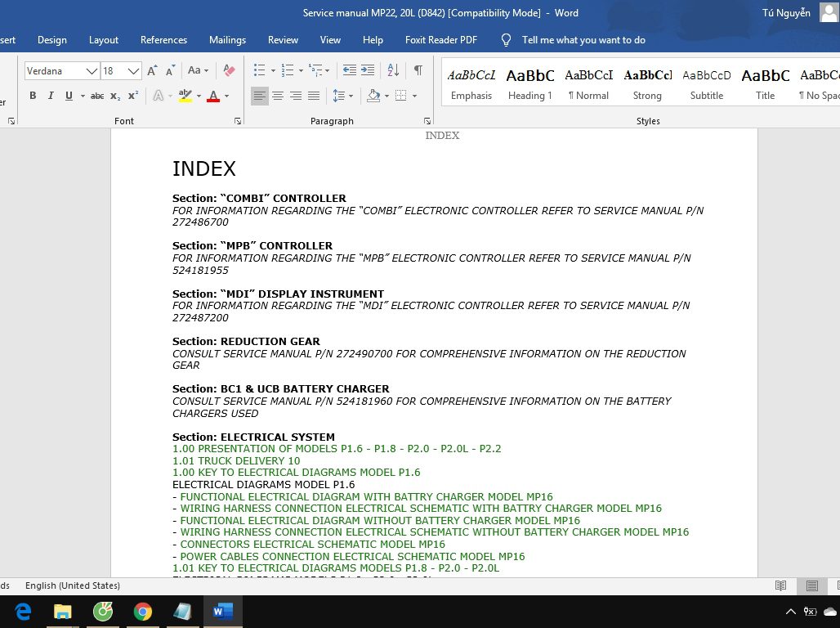This screenshot has width=840, height=628.
Task: Apply yellow text highlight color
Action: tap(185, 96)
